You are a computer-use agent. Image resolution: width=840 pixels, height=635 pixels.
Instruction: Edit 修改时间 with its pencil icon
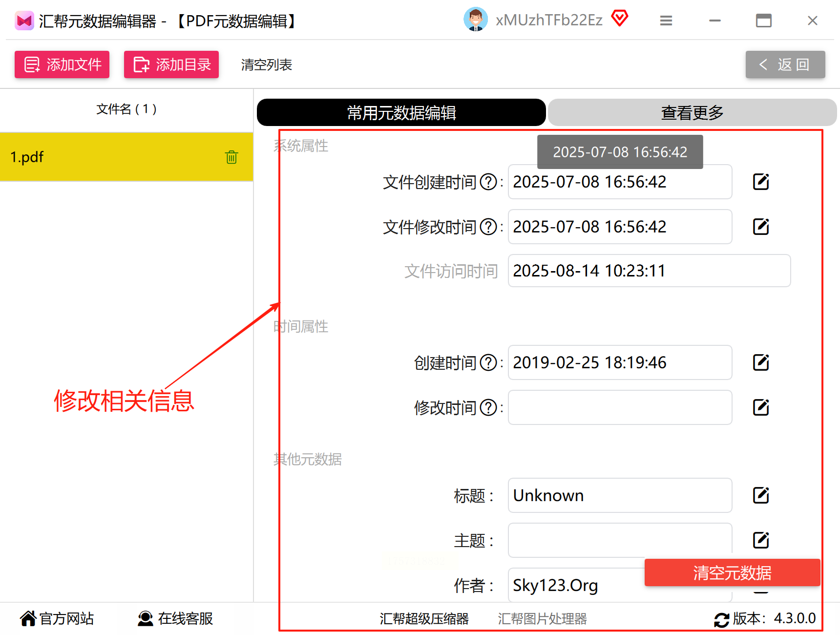pos(761,407)
